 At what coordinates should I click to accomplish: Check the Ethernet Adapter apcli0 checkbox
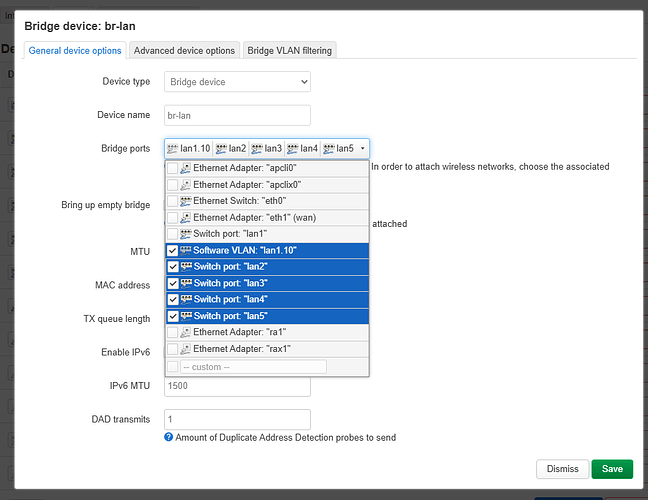(172, 168)
